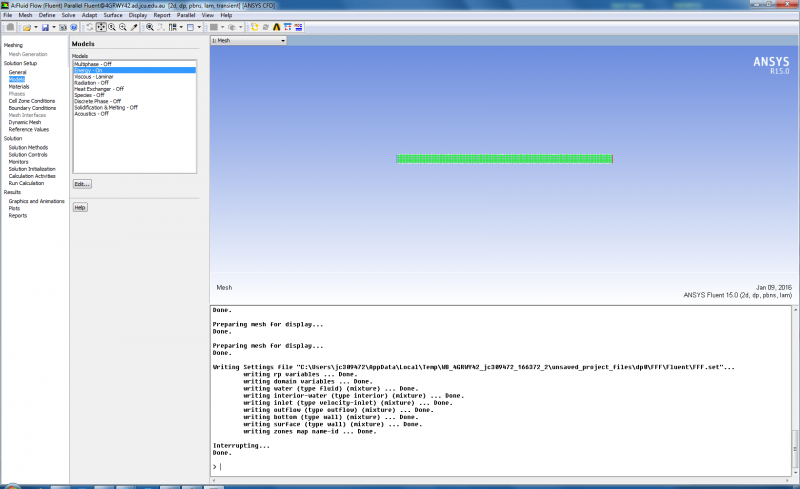800x489 pixels.
Task: Click the yellow circular arrows refresh icon
Action: [255, 27]
